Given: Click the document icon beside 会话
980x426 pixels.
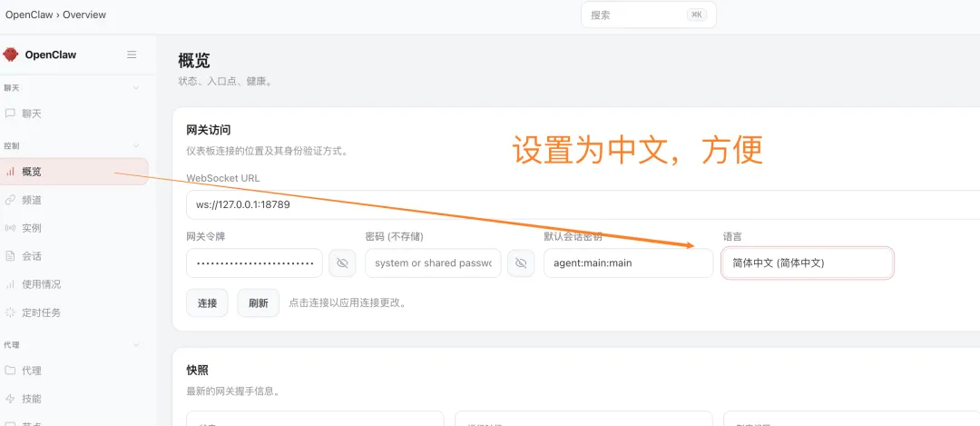Looking at the screenshot, I should tap(10, 256).
